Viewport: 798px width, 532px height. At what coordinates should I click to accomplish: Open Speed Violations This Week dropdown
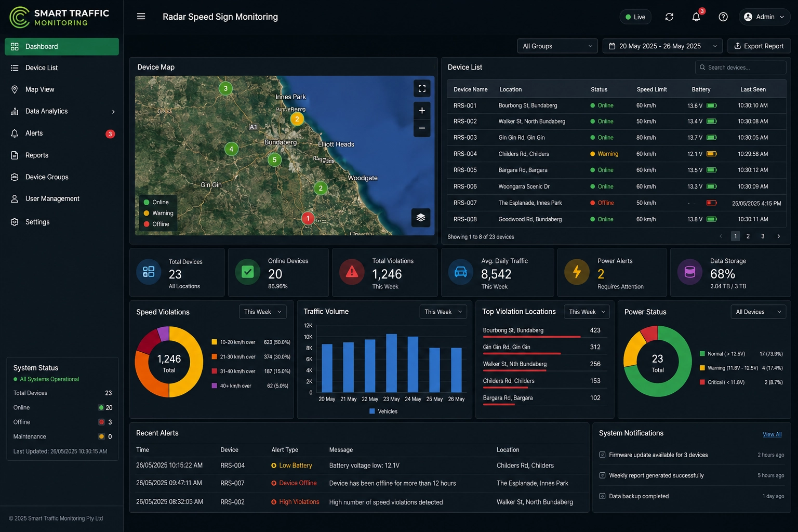263,312
